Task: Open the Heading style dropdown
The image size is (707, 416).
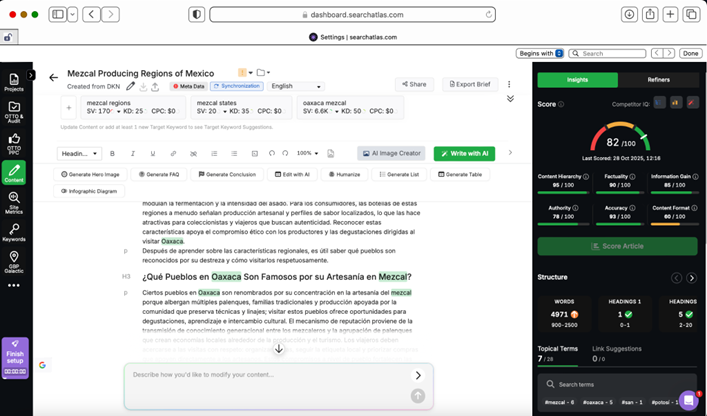Action: click(79, 154)
